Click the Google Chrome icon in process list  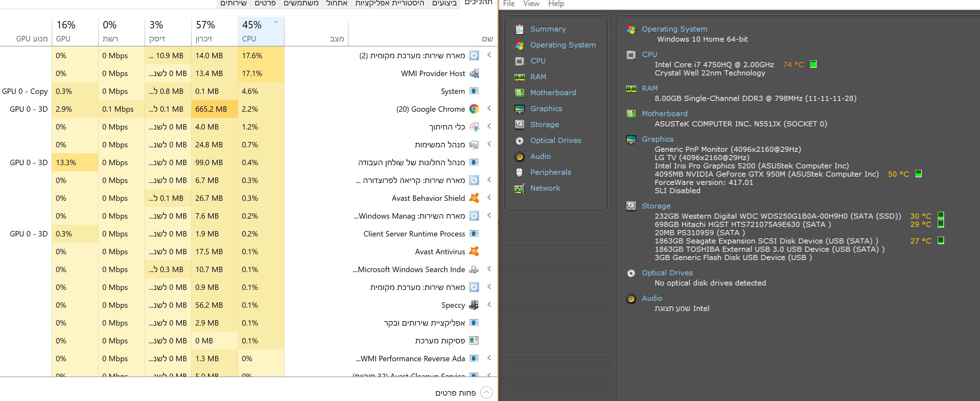click(474, 109)
